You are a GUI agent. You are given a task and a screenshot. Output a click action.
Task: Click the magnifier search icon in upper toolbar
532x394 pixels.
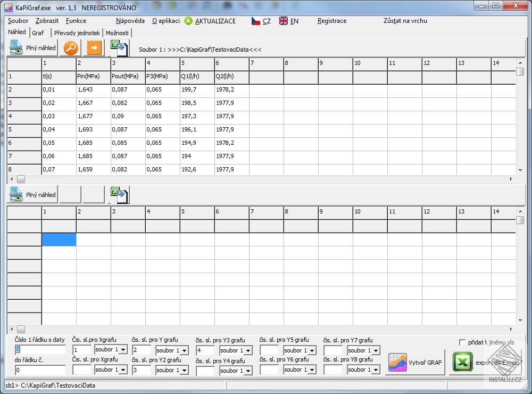(x=71, y=48)
